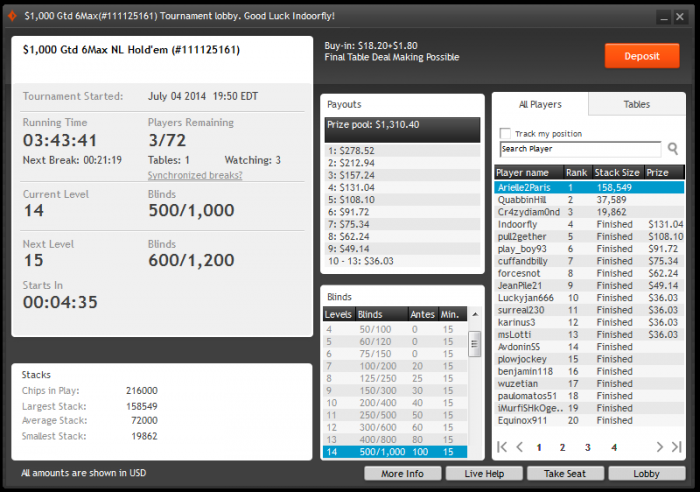Select player play_boy93 row
The height and width of the screenshot is (492, 700).
[589, 249]
